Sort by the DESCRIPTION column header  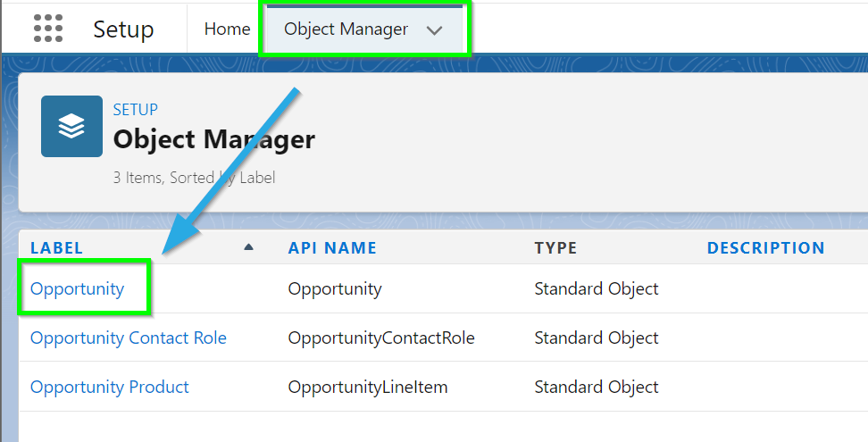tap(766, 248)
